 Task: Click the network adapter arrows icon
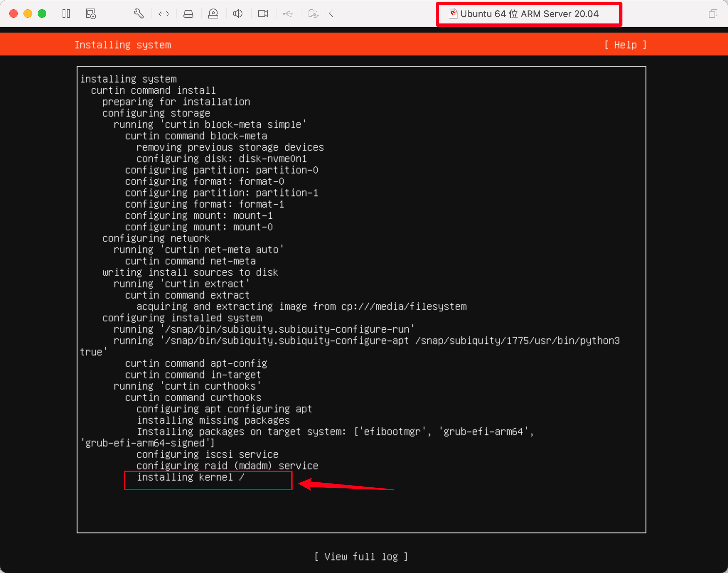click(164, 14)
